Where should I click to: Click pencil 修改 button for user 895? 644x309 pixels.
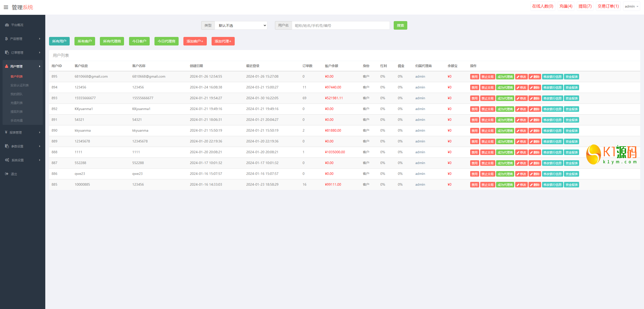point(521,77)
